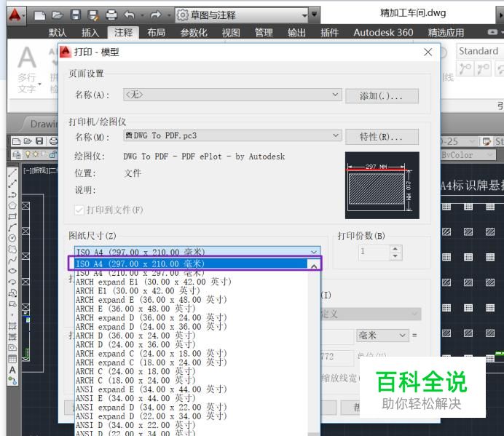This screenshot has width=504, height=436.
Task: Switch to the 插入 ribbon tab
Action: 90,33
